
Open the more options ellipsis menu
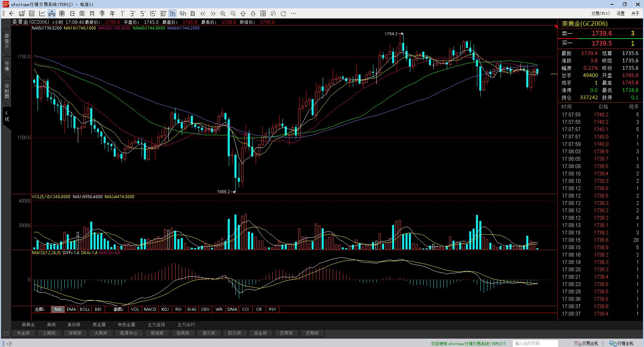293,13
